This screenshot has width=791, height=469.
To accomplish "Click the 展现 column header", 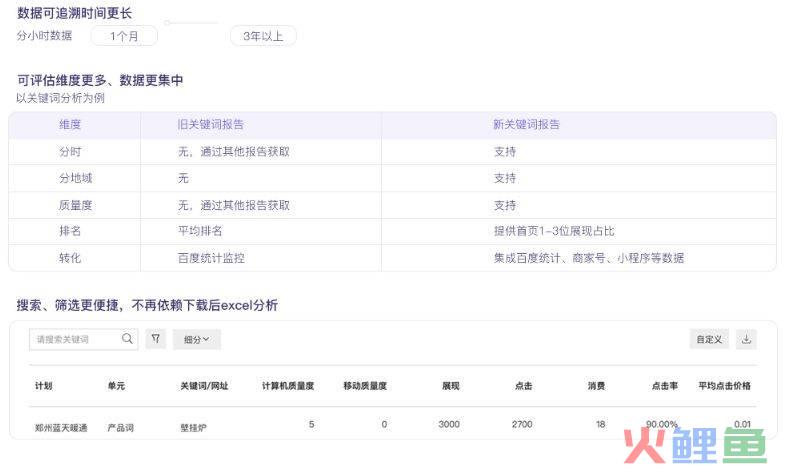I will [450, 386].
